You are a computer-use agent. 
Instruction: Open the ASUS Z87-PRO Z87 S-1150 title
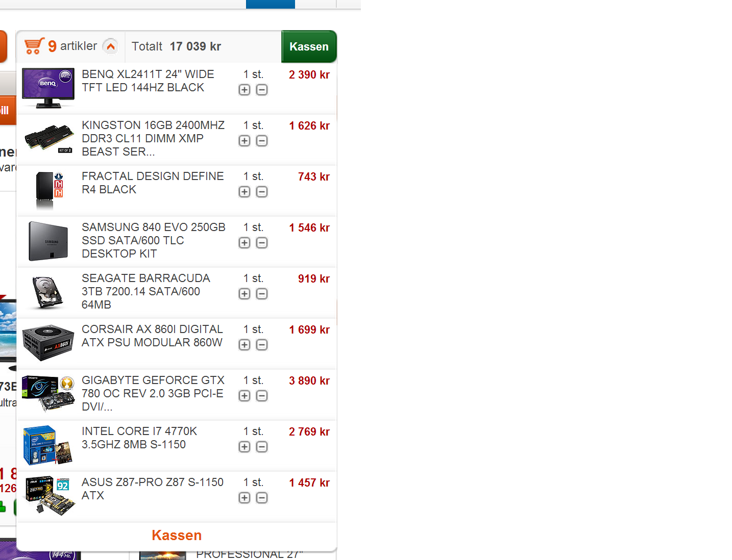(153, 489)
